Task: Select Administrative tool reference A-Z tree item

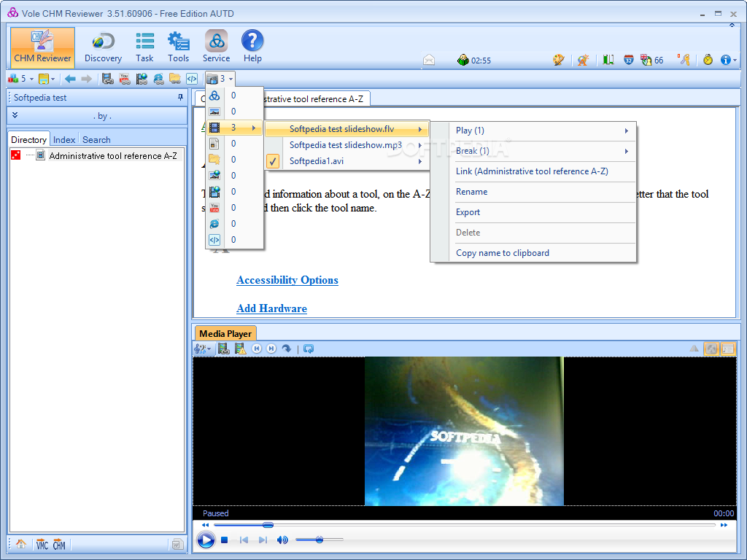Action: (113, 156)
